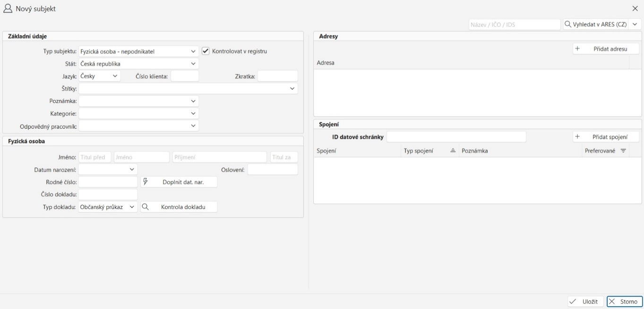
Task: Open the Typ dokladu dropdown
Action: [131, 207]
